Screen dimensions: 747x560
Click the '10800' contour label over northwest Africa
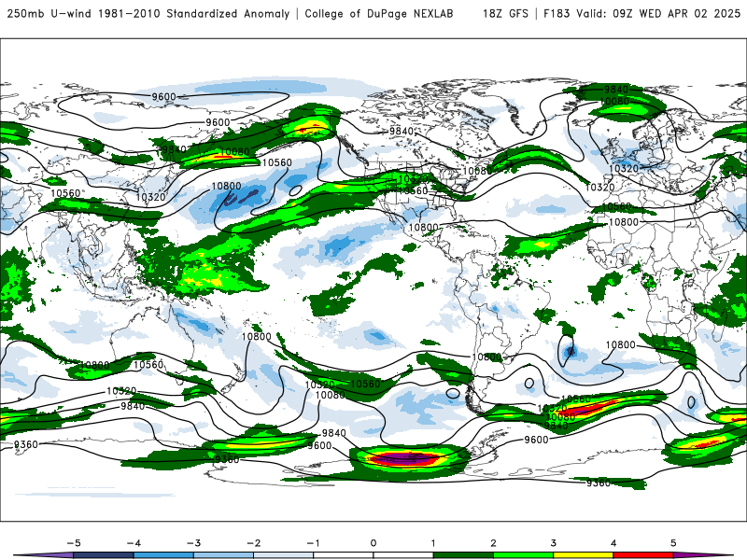(623, 222)
